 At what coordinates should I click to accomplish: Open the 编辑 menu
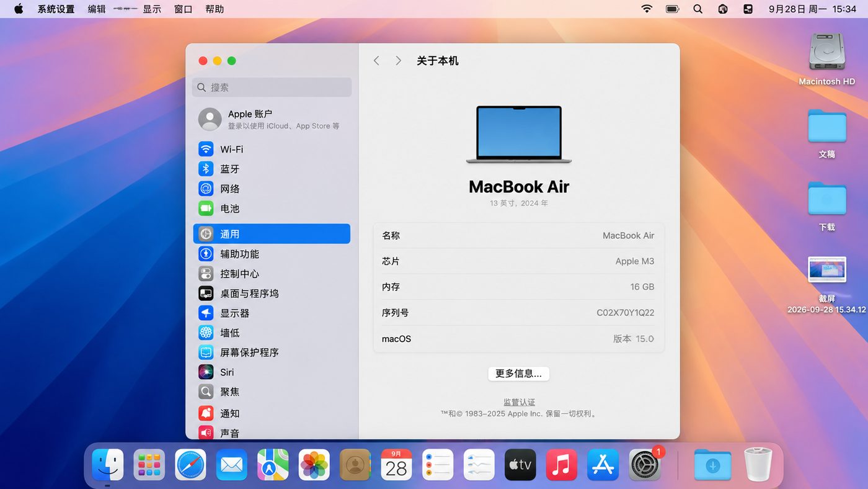[x=97, y=9]
